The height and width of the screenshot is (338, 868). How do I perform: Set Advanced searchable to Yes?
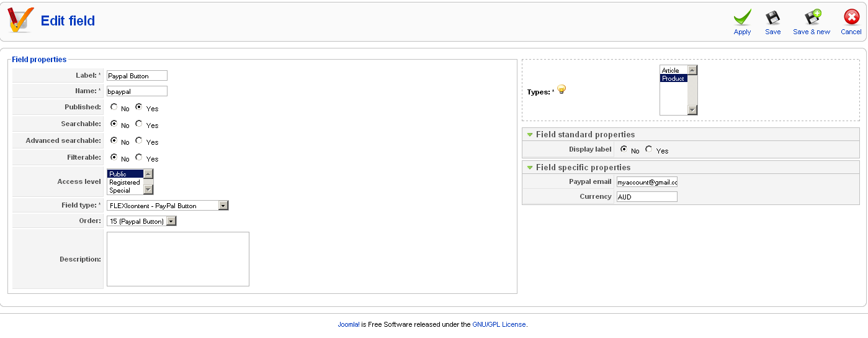click(139, 140)
